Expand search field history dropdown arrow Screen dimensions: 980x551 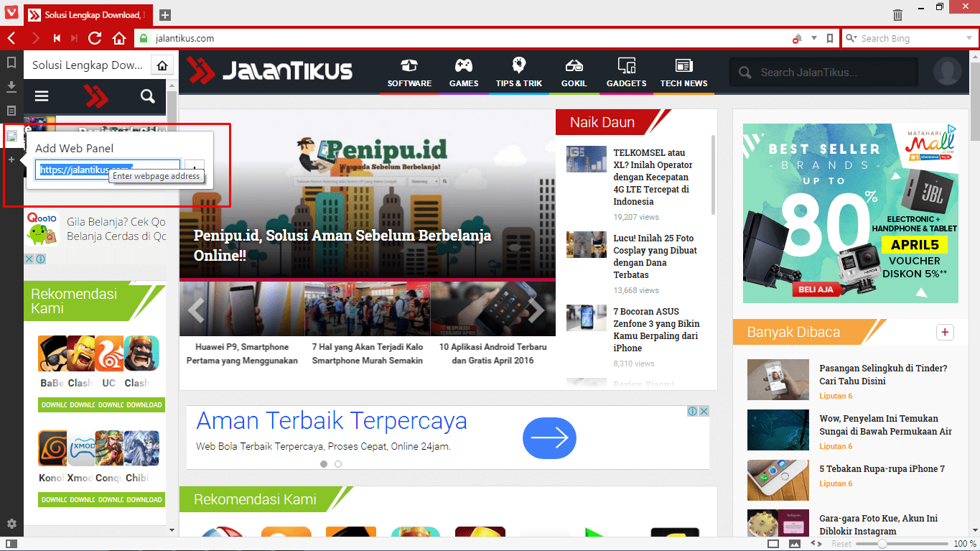point(969,39)
